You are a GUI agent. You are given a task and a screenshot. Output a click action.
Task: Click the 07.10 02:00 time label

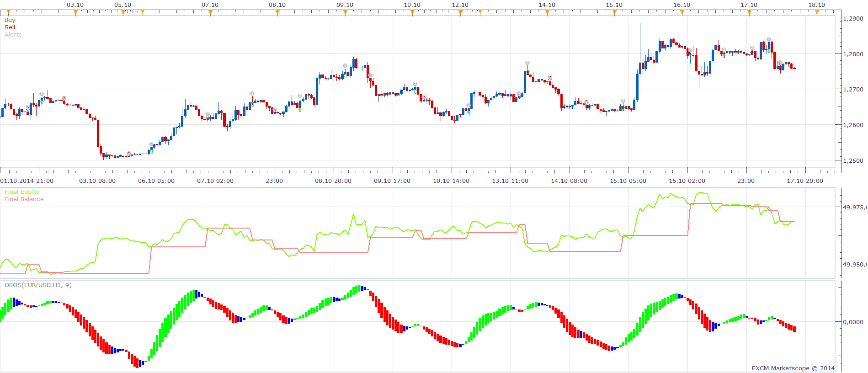pyautogui.click(x=215, y=181)
